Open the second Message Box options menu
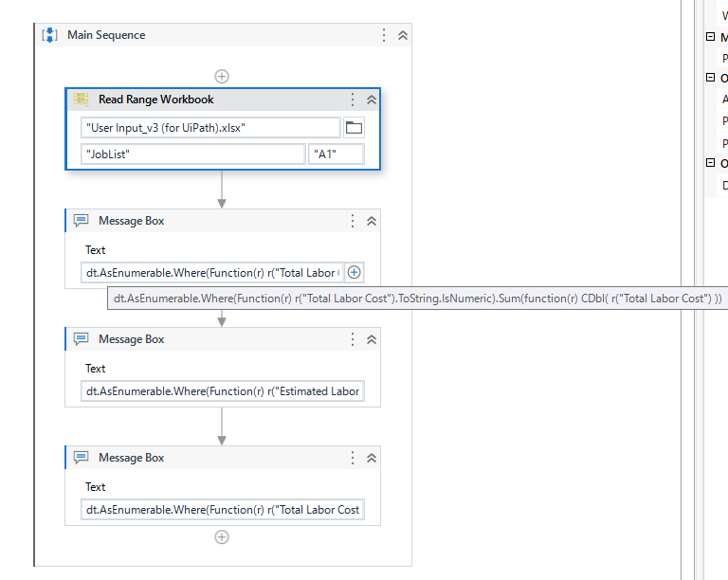This screenshot has height=580, width=728. 353,339
